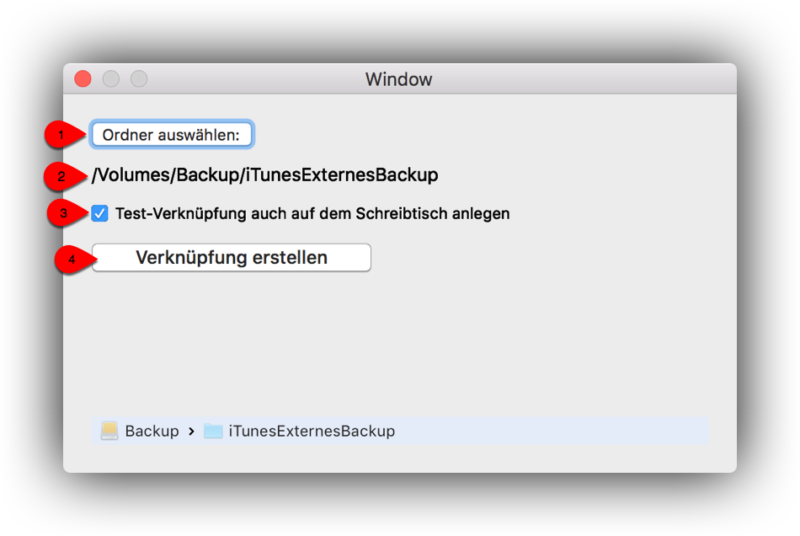Viewport: 800px width, 536px height.
Task: Click the 'Window' title text
Action: (398, 80)
